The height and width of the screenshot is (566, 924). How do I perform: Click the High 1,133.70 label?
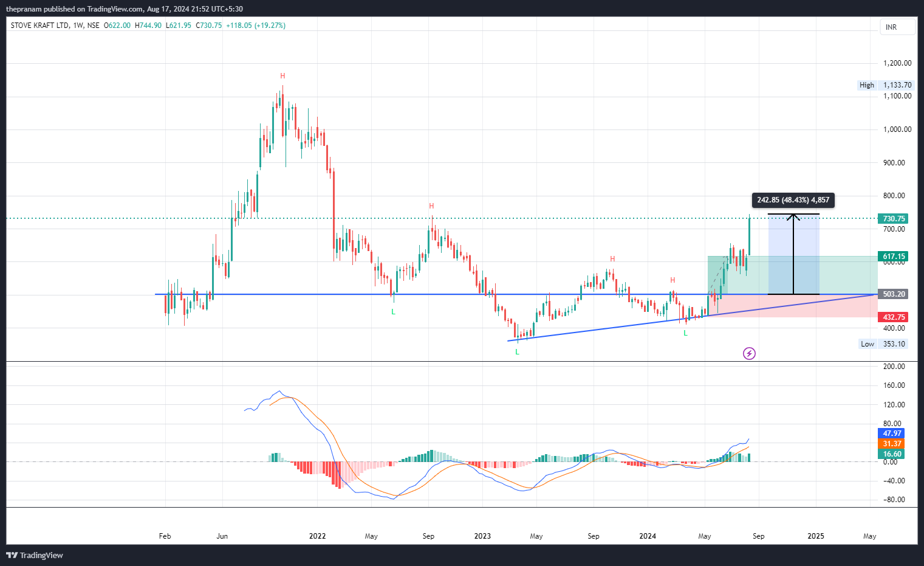click(886, 85)
